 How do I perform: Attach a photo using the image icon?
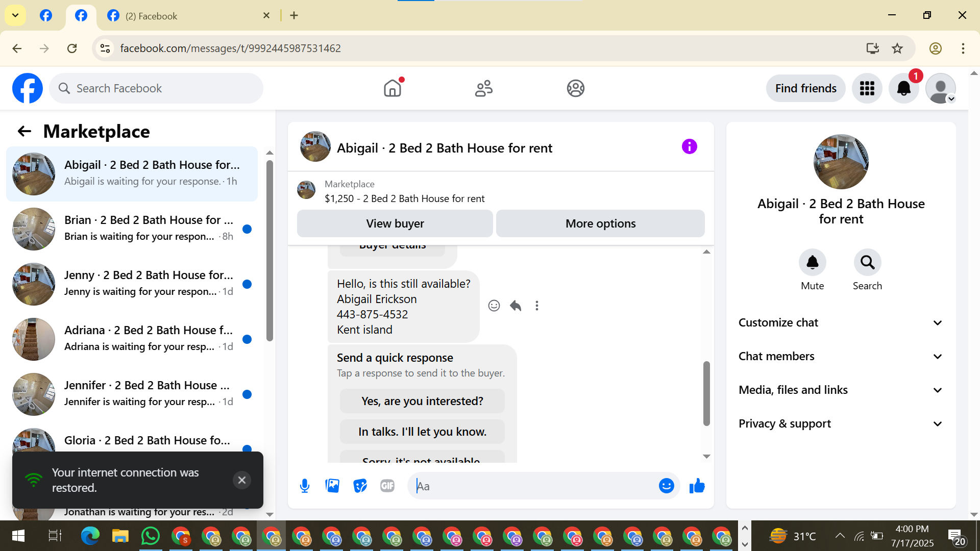pyautogui.click(x=332, y=486)
